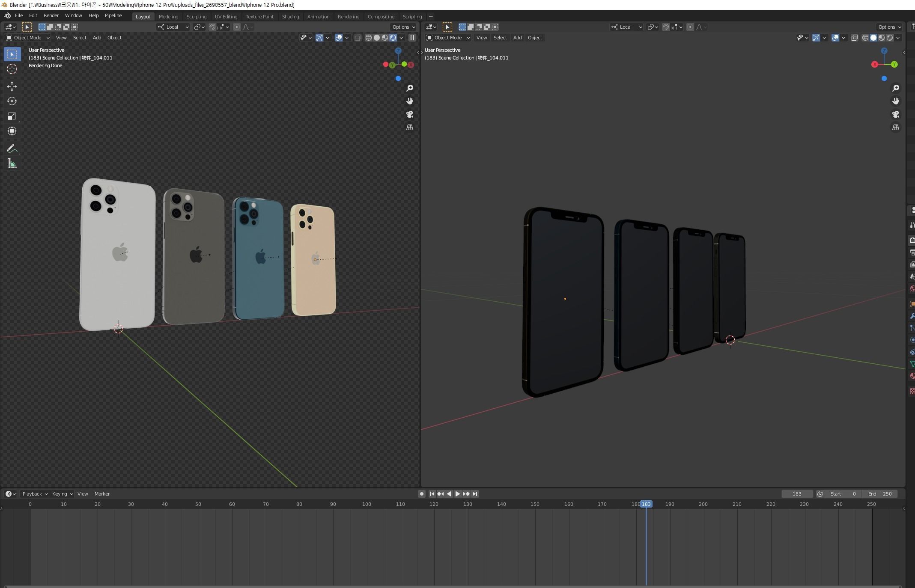The width and height of the screenshot is (915, 588).
Task: Click the current frame 183 field
Action: pyautogui.click(x=797, y=494)
